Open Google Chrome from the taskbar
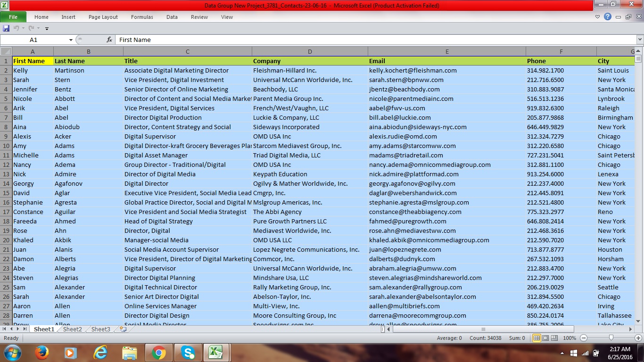This screenshot has width=644, height=362. tap(158, 353)
